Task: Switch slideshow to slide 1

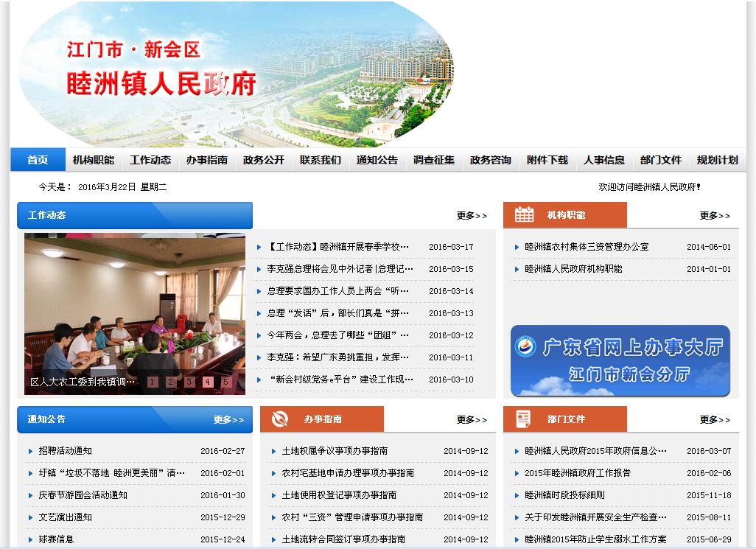Action: (153, 382)
